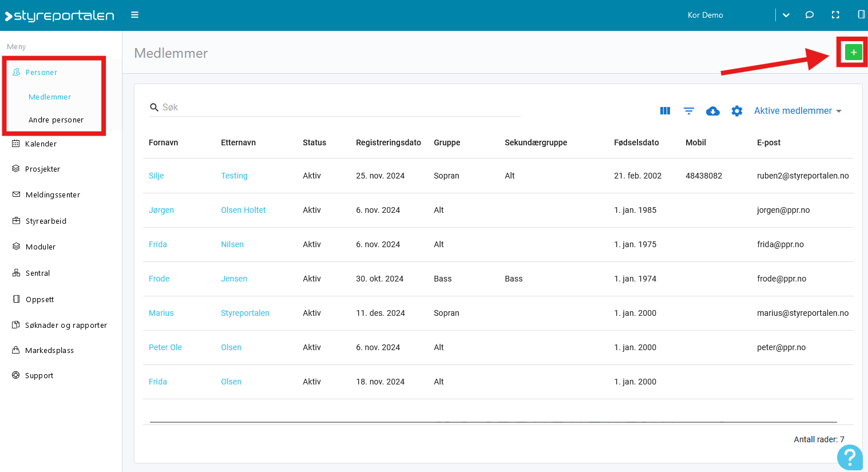Open Peter Ole member link
This screenshot has width=868, height=472.
click(165, 347)
